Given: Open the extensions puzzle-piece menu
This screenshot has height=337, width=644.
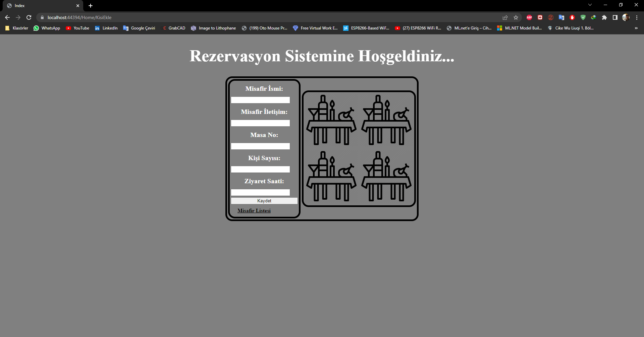Looking at the screenshot, I should click(x=604, y=17).
